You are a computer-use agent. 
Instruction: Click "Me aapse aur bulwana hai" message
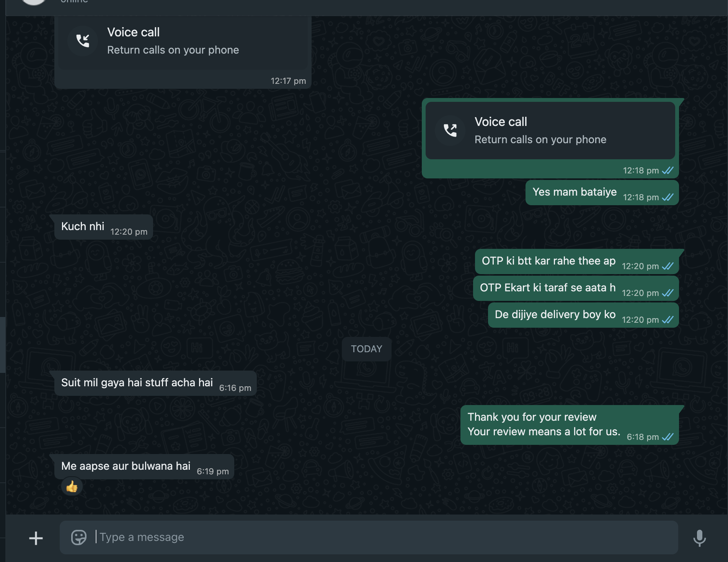[x=126, y=466]
